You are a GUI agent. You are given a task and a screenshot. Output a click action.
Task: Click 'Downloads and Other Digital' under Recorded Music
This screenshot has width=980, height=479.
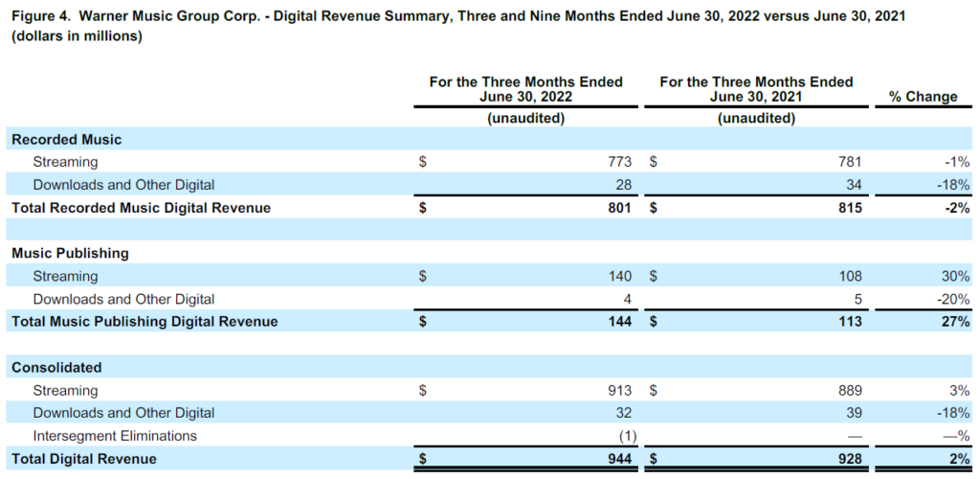click(x=123, y=185)
